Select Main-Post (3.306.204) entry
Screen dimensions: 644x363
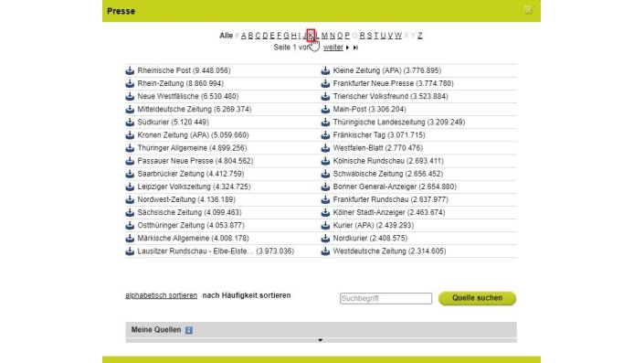click(369, 110)
